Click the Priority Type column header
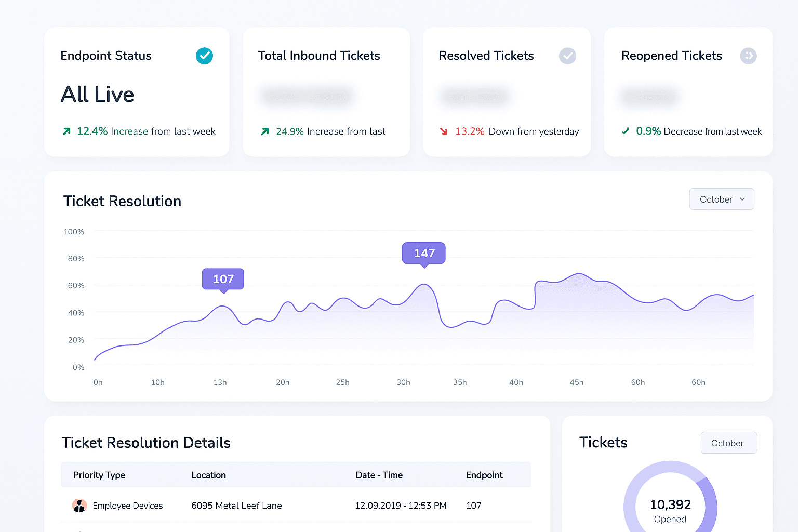798x532 pixels. tap(99, 475)
